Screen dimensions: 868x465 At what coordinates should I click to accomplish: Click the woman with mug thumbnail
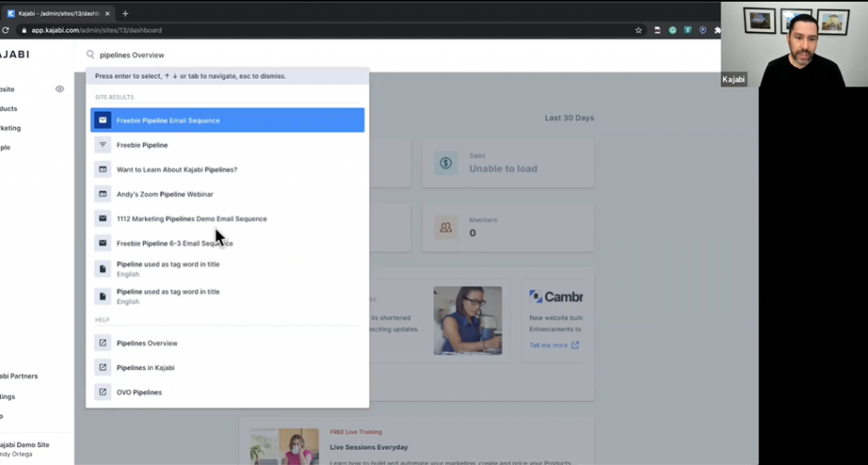click(x=468, y=321)
